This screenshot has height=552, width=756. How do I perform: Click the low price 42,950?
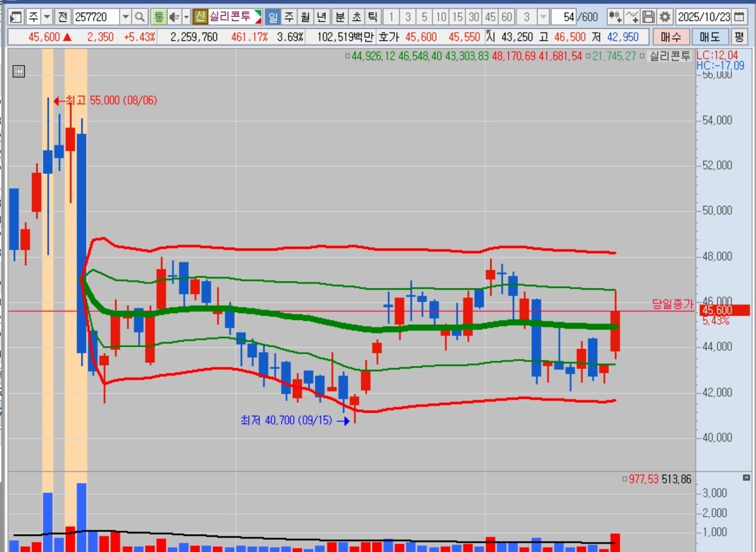[623, 37]
